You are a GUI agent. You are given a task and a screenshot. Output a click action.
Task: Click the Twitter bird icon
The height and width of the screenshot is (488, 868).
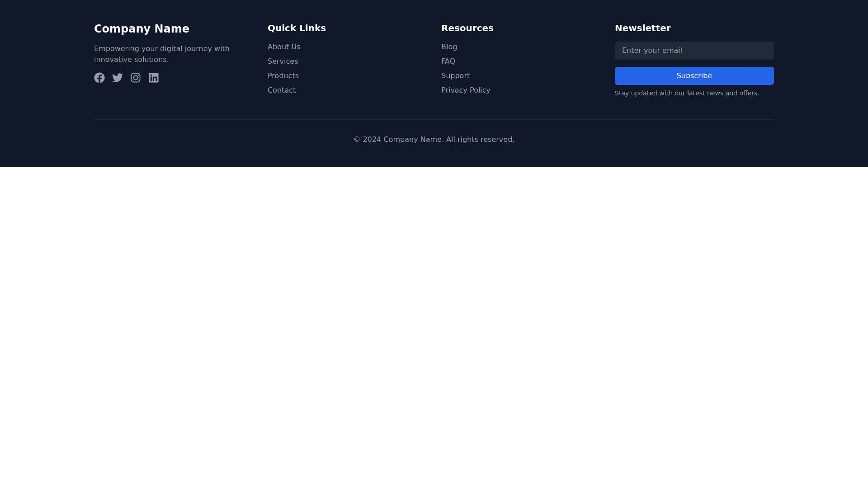click(x=118, y=78)
